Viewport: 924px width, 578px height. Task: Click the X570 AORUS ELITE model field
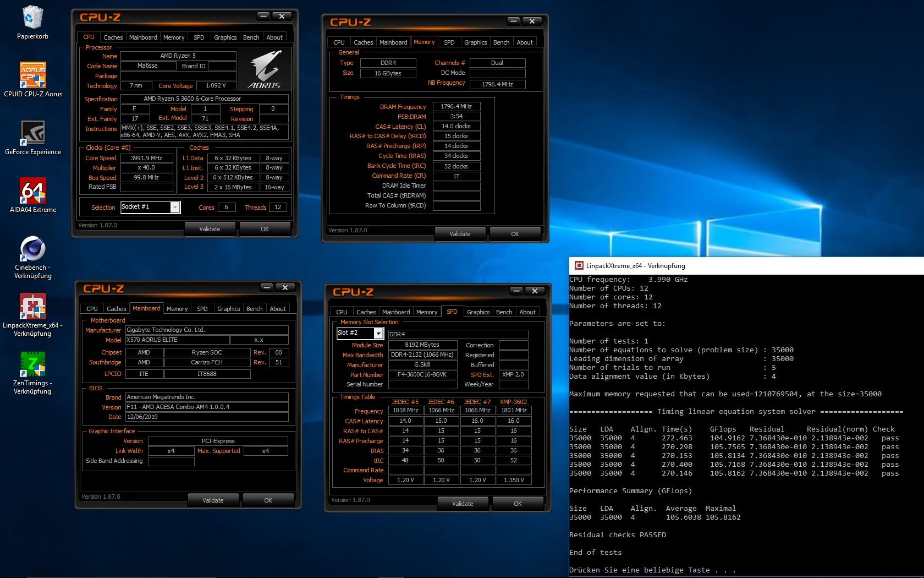pos(177,340)
